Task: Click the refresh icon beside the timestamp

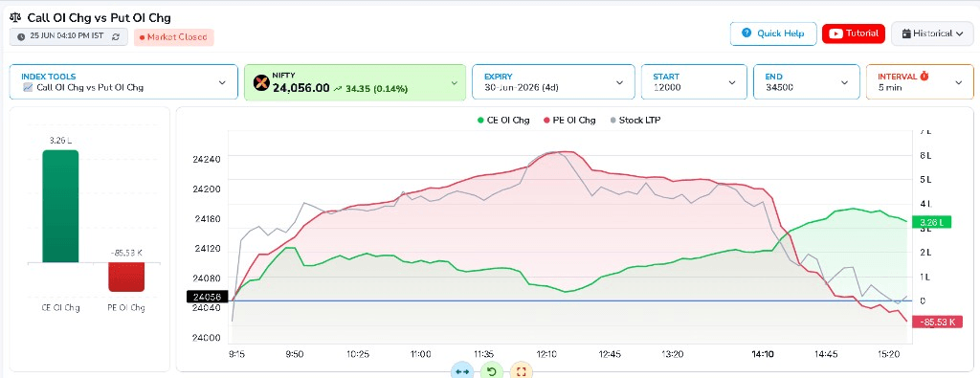Action: (116, 37)
